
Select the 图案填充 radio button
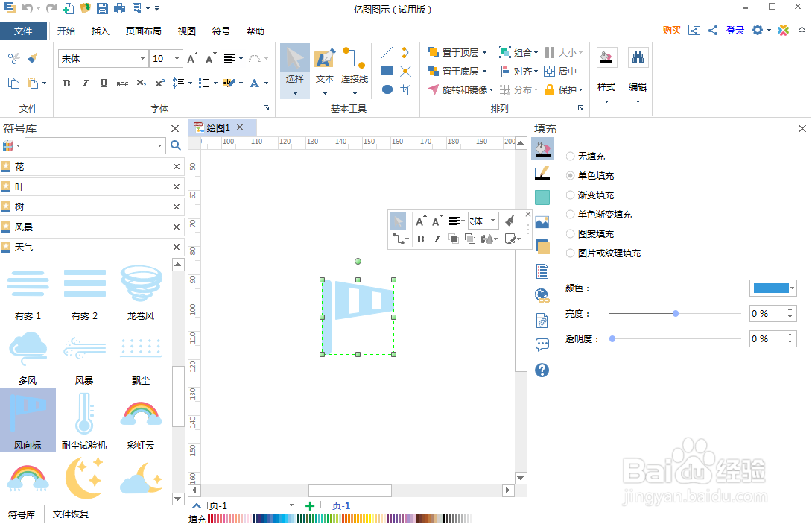[571, 233]
